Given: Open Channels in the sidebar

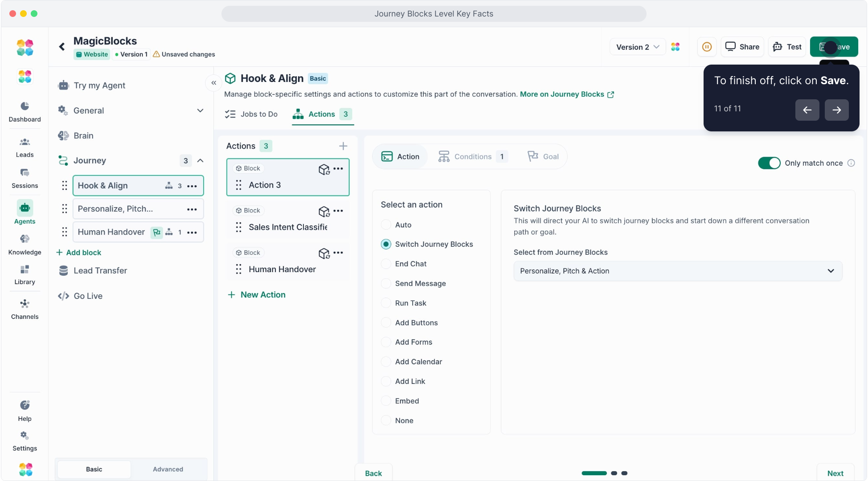Looking at the screenshot, I should coord(25,309).
